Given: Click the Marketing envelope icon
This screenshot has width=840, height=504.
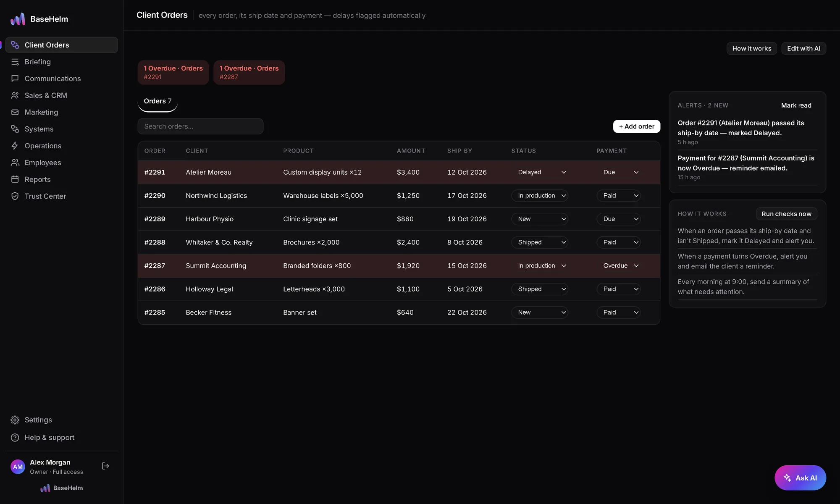Looking at the screenshot, I should 15,112.
